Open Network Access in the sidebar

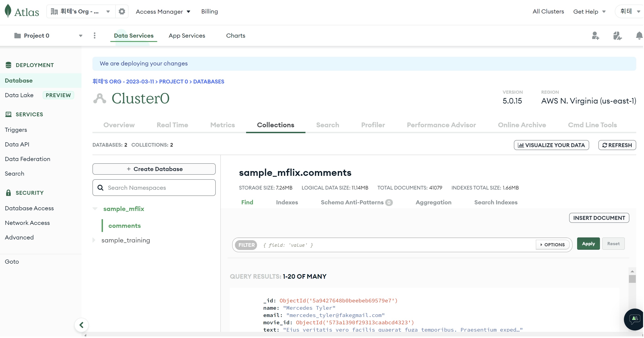click(27, 223)
